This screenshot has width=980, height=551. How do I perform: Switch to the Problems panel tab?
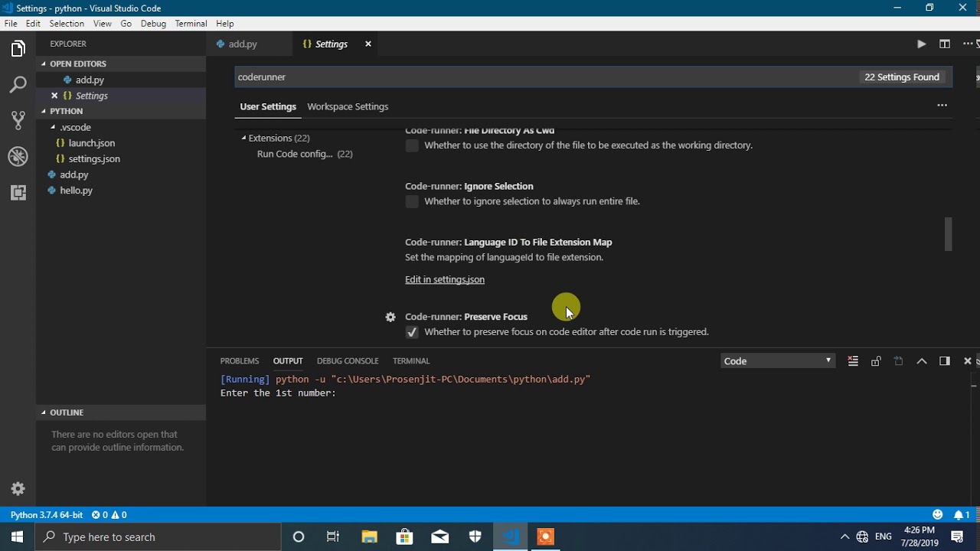pos(240,361)
